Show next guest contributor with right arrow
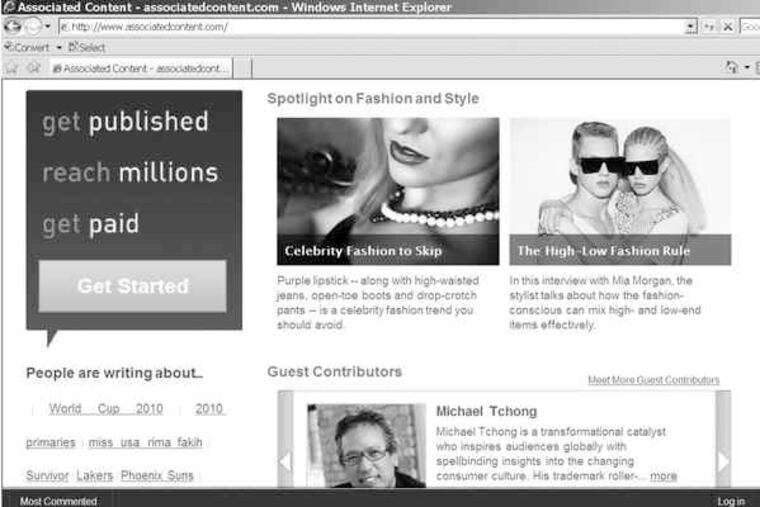This screenshot has width=760, height=507. click(x=723, y=461)
